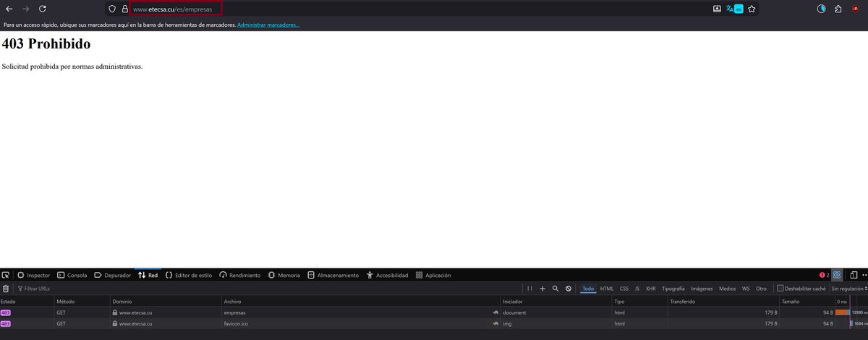
Task: Install this site as an app
Action: tap(717, 9)
